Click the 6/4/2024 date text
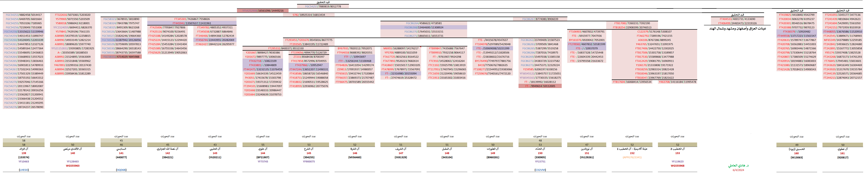The height and width of the screenshot is (174, 868). coord(738,170)
